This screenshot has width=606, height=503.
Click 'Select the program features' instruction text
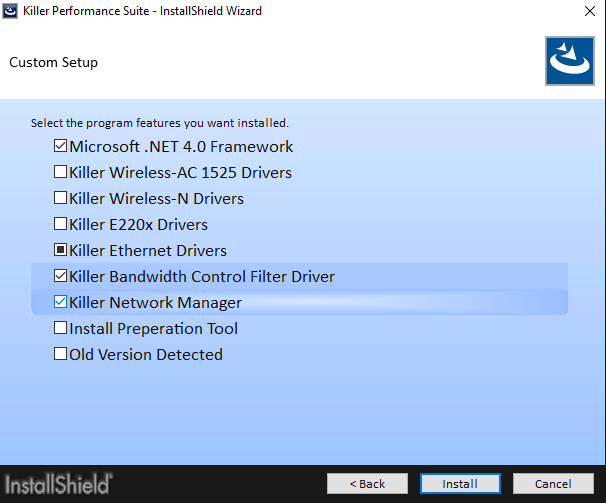pyautogui.click(x=160, y=123)
